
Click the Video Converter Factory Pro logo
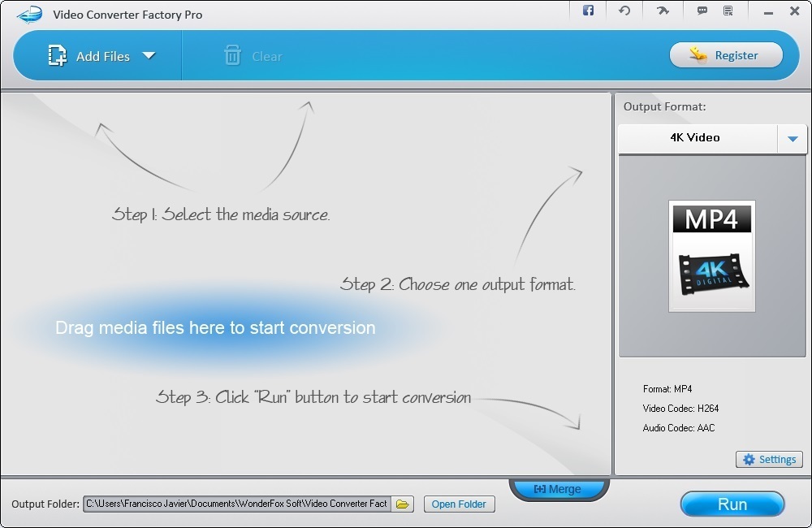(x=28, y=13)
